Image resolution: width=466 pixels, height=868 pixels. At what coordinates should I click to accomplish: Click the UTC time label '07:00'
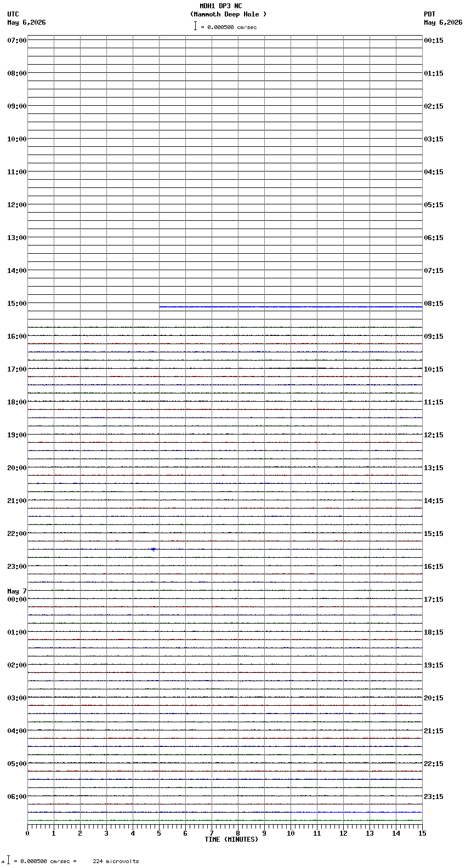[16, 41]
